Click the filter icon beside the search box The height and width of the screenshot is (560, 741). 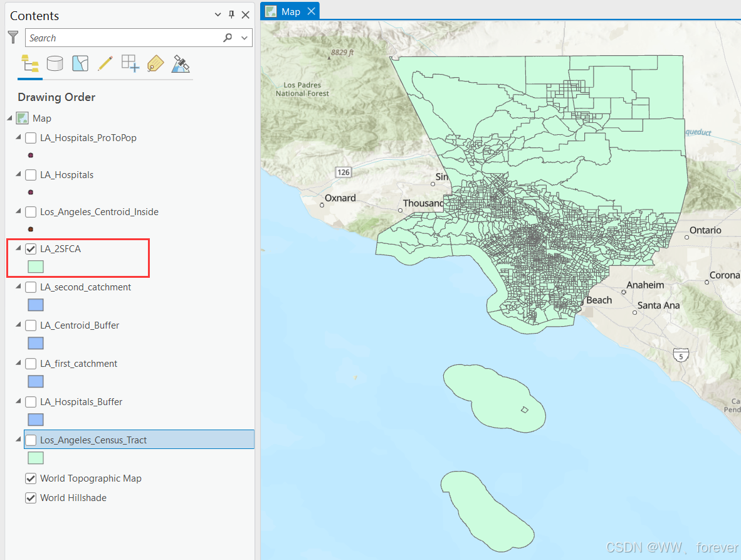[x=13, y=37]
